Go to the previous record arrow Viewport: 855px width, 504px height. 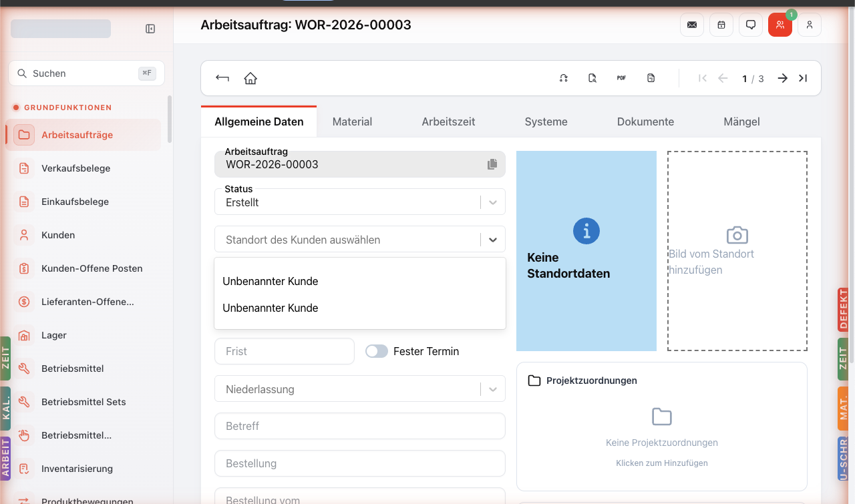(723, 78)
